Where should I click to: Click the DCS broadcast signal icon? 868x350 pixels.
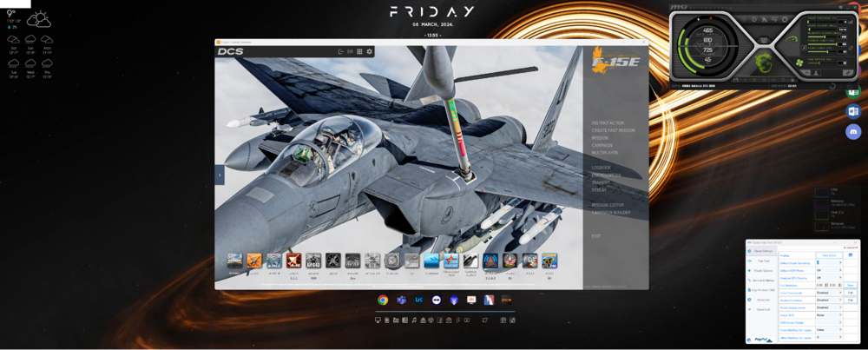350,51
